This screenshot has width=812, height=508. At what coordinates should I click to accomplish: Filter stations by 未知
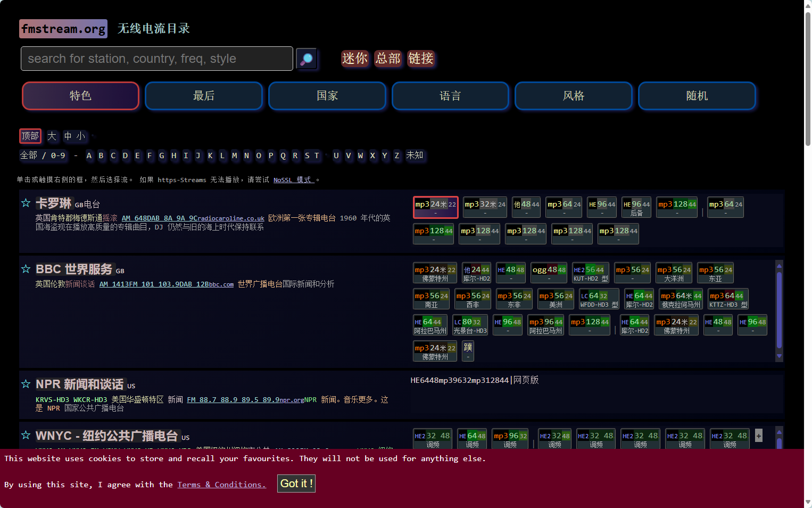[415, 155]
